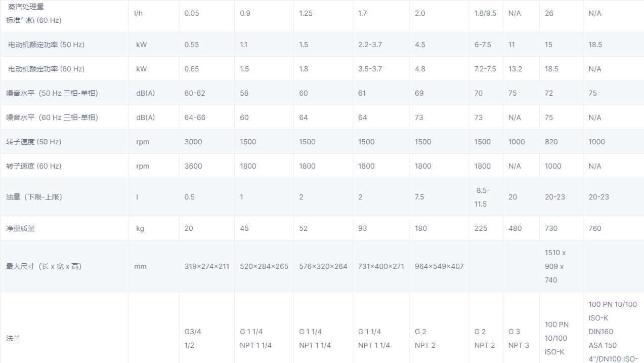Select the 0.05 l/h cell
644x363 pixels.
192,14
